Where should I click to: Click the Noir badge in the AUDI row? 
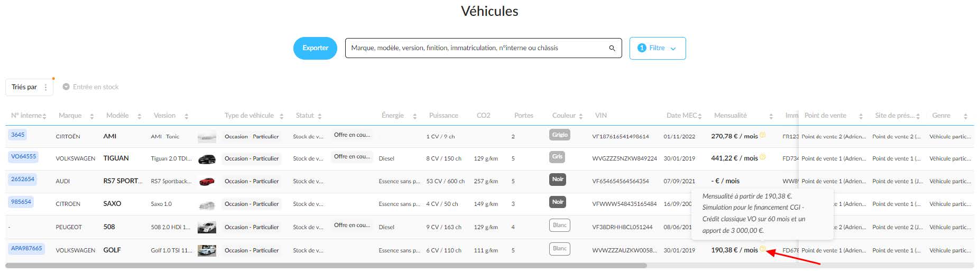[x=558, y=179]
